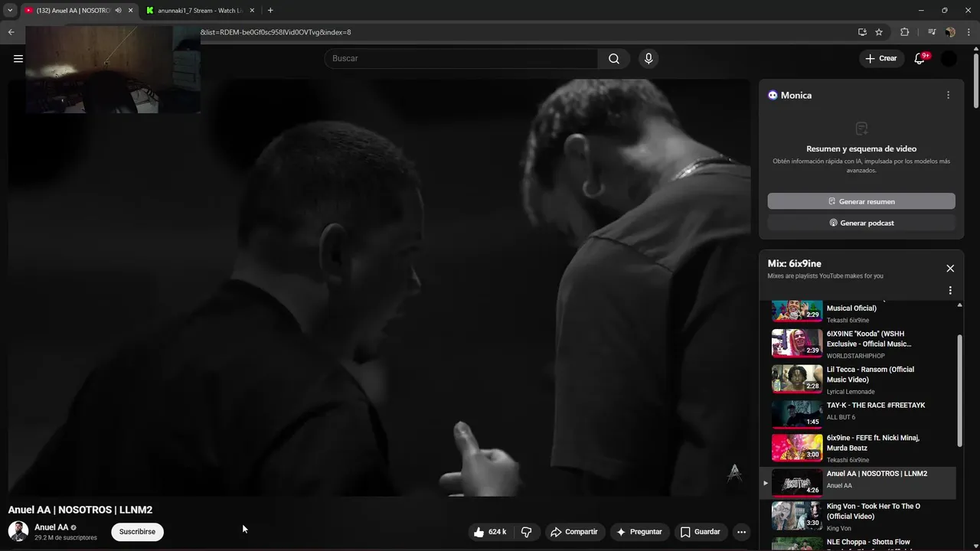The width and height of the screenshot is (980, 551).
Task: Mute the tab using speaker icon
Action: [x=118, y=11]
